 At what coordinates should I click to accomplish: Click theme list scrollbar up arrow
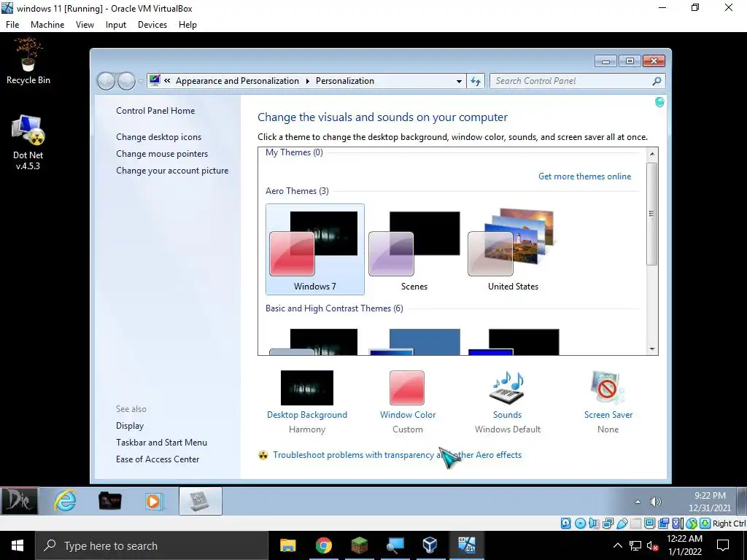coord(652,154)
